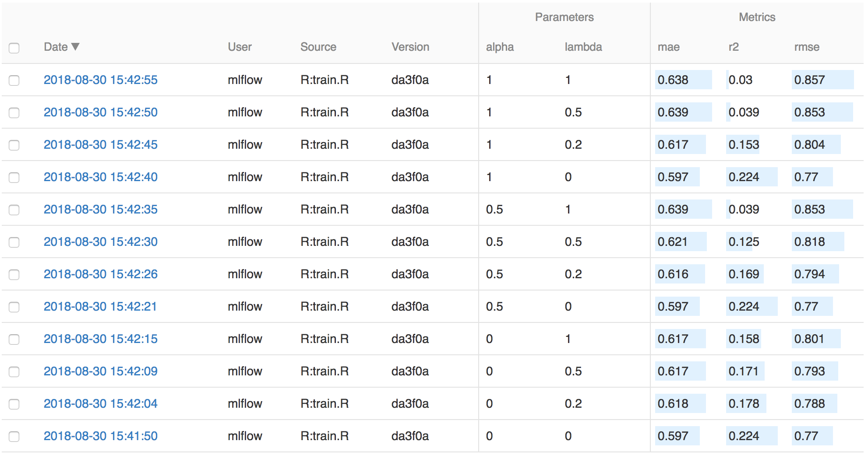This screenshot has width=868, height=455.
Task: Open the run dated 2018-08-30 15:41:50
Action: tap(100, 436)
